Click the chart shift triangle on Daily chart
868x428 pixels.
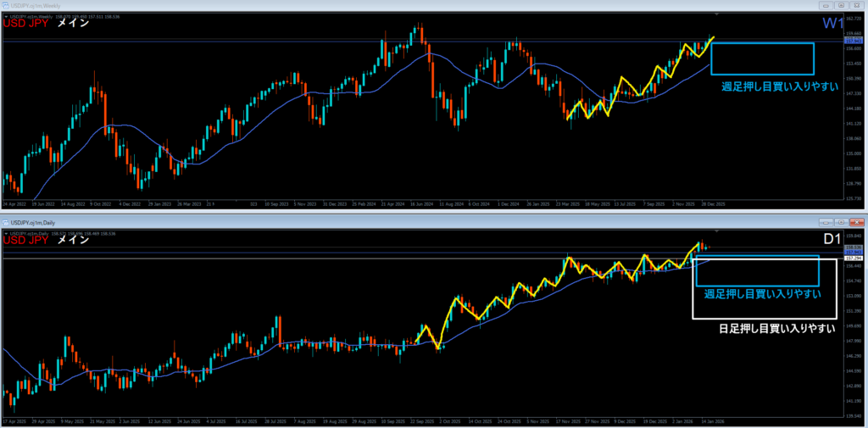coord(718,229)
